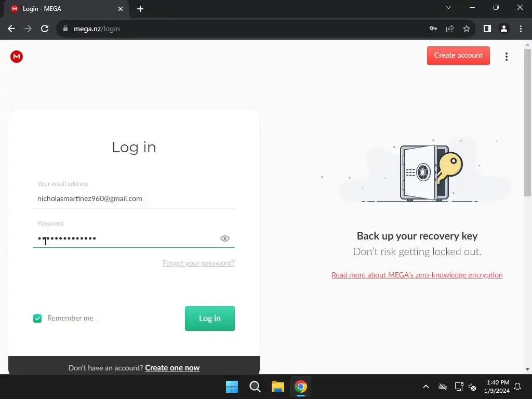Click the Remember me label
The width and height of the screenshot is (532, 399).
pos(70,318)
